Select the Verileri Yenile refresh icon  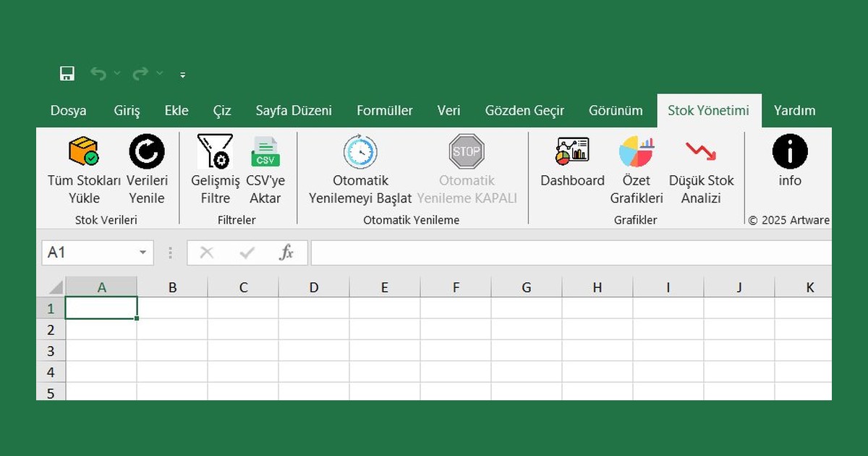coord(147,152)
